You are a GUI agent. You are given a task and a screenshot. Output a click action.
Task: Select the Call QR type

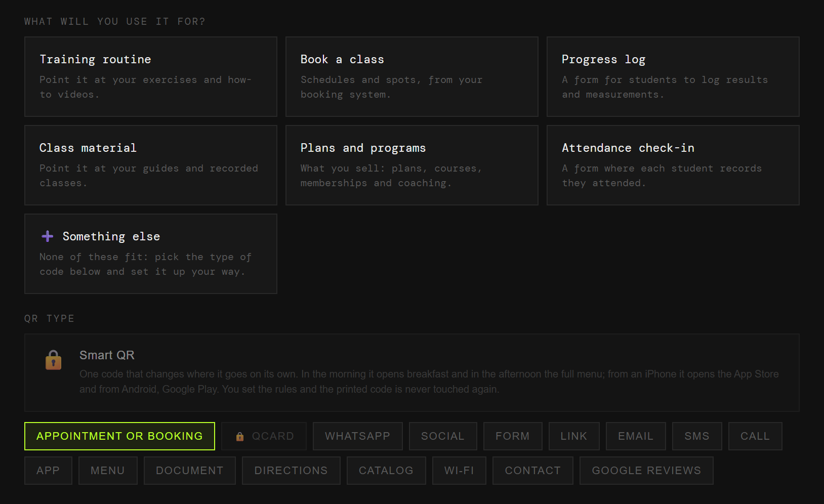[x=755, y=436]
